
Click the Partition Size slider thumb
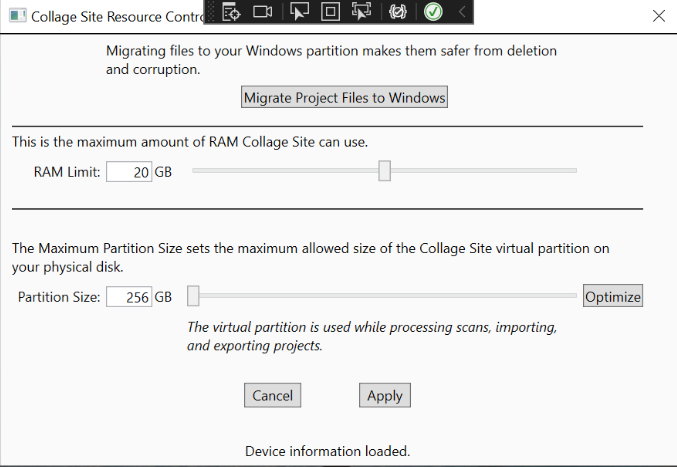194,296
